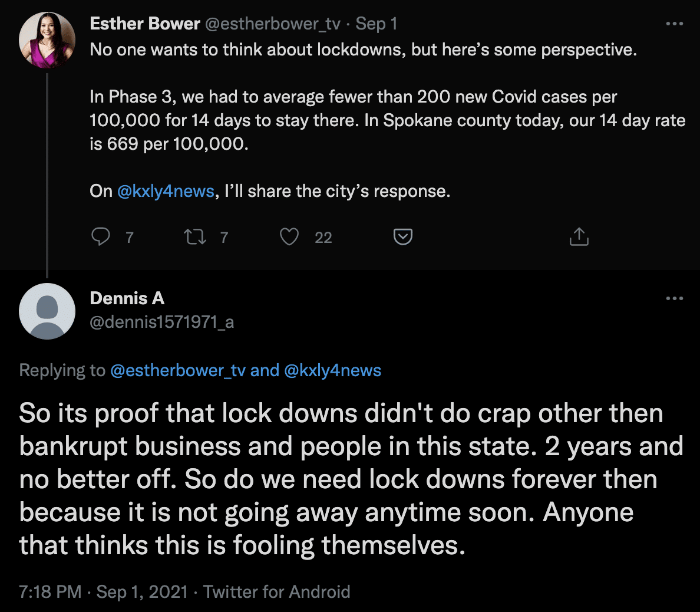
Task: Retweet Esther Bower's tweet
Action: pos(194,236)
